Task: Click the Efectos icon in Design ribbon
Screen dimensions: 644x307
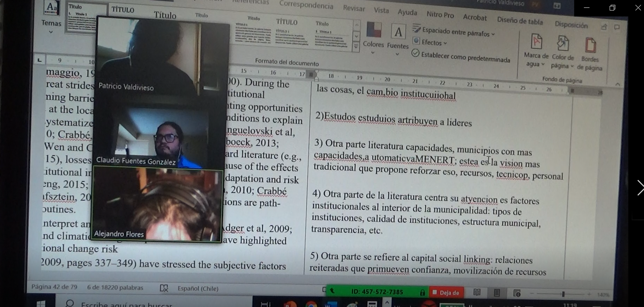Action: coord(416,41)
